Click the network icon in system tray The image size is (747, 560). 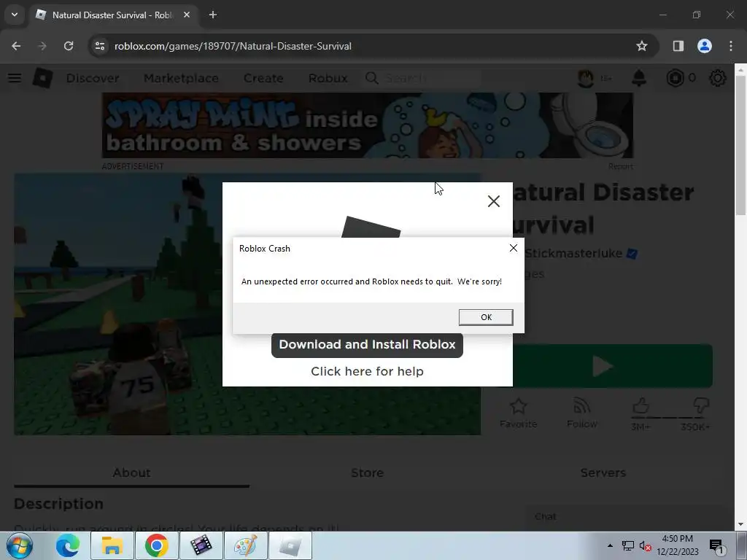click(x=628, y=546)
